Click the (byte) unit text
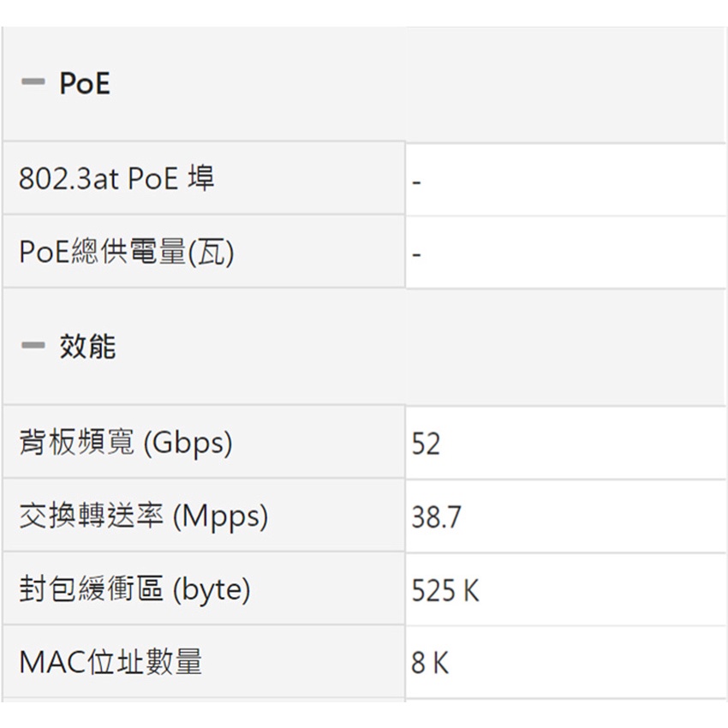Viewport: 728px width, 728px height. pyautogui.click(x=212, y=591)
